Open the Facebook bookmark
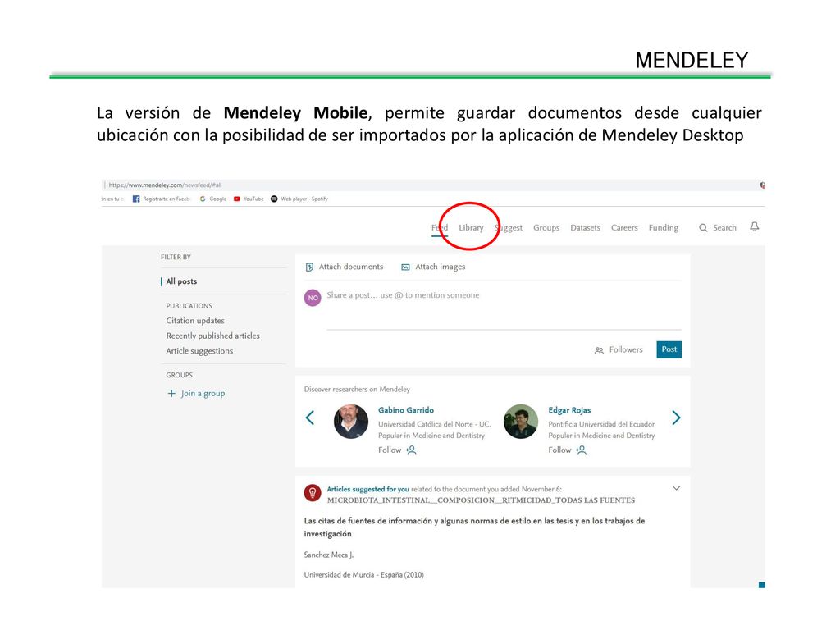This screenshot has width=840, height=630. tap(162, 199)
